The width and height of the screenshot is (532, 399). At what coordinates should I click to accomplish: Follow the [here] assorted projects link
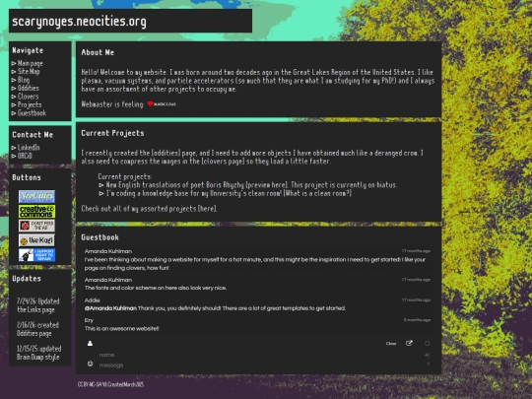(207, 208)
